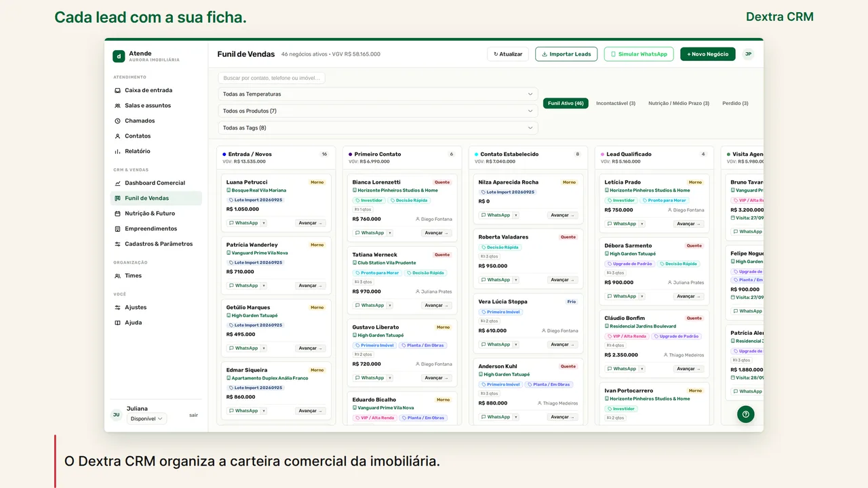Click Planta / Em Obras tag on Anderson Kuhl
Screen dimensions: 868x488
coord(549,384)
